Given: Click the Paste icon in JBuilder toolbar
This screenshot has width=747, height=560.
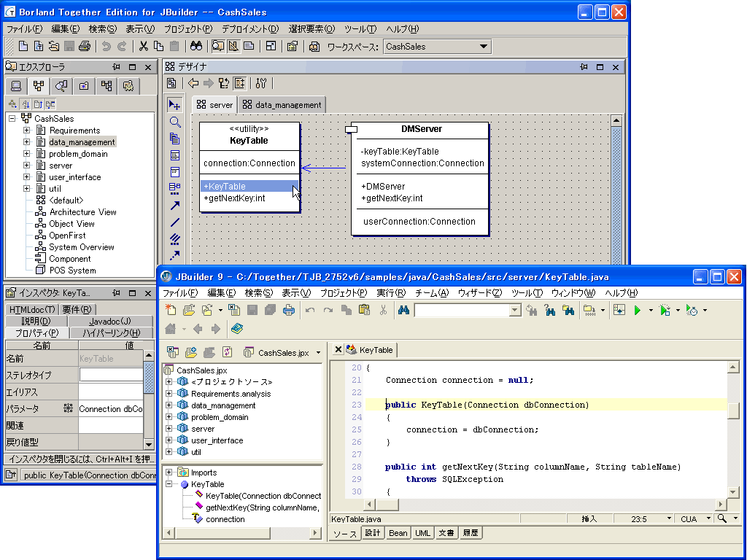Looking at the screenshot, I should (x=365, y=311).
